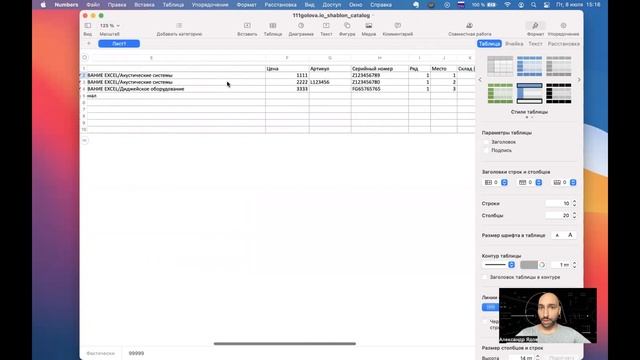Click the table select handle circle at top-left
Viewport: 640px width, 360px height.
pos(84,58)
